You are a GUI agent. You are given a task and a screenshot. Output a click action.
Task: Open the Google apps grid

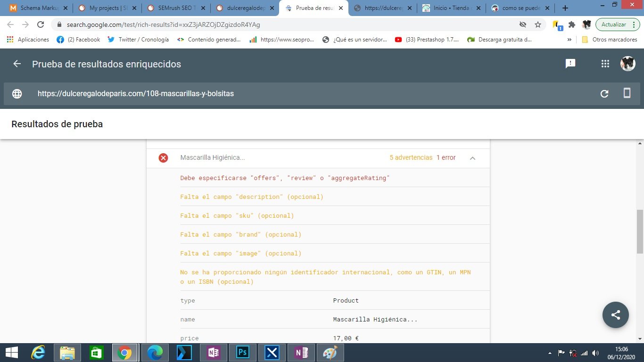605,64
